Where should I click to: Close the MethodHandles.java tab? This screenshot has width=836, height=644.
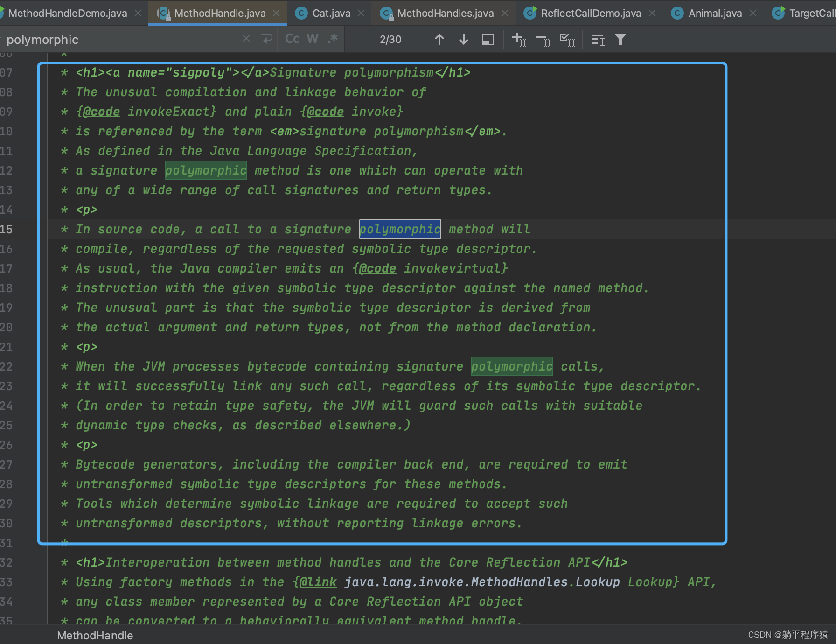(505, 13)
